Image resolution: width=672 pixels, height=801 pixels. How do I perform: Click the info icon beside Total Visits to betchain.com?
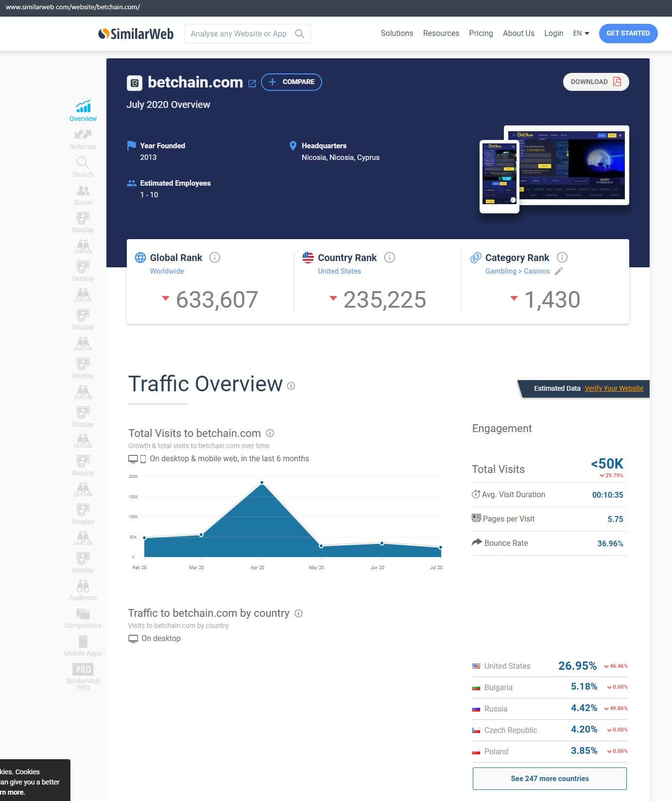[x=270, y=433]
